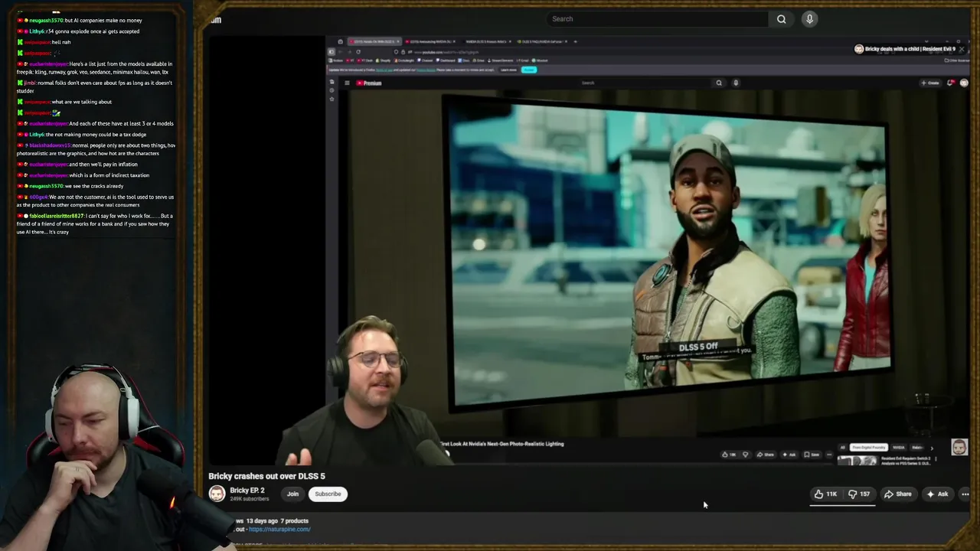Image resolution: width=980 pixels, height=551 pixels.
Task: Click the teal accept button in the notice
Action: 529,70
